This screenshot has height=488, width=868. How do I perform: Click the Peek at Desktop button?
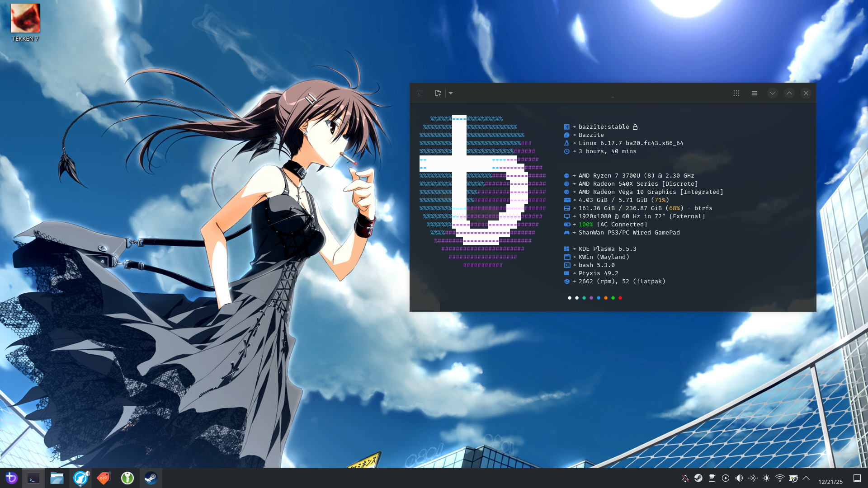point(857,478)
